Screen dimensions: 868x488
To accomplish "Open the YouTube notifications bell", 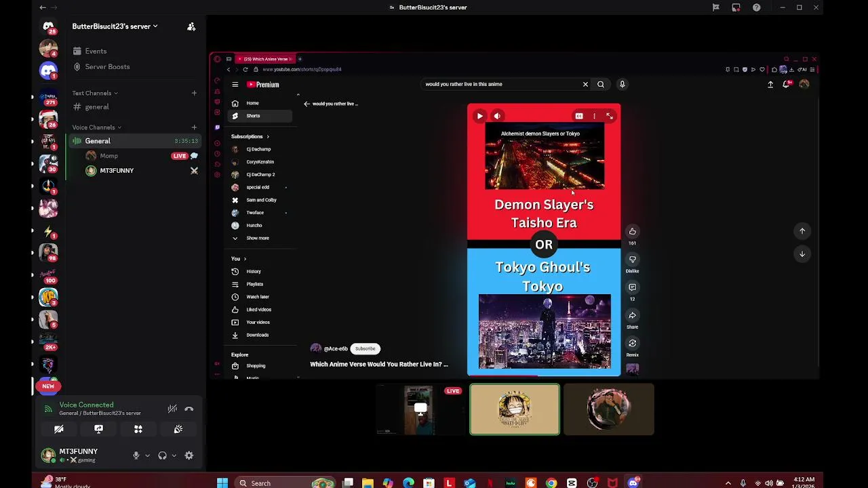I will (x=787, y=85).
